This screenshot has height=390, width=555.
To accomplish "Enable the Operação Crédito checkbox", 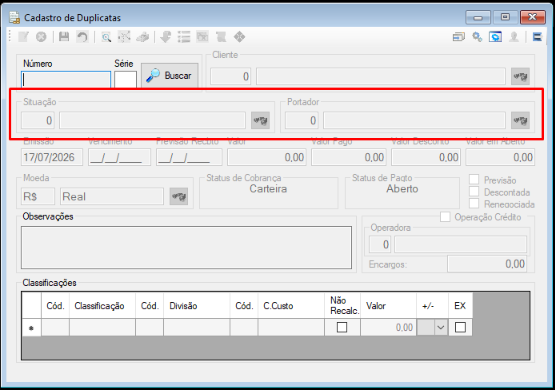I will [x=445, y=217].
